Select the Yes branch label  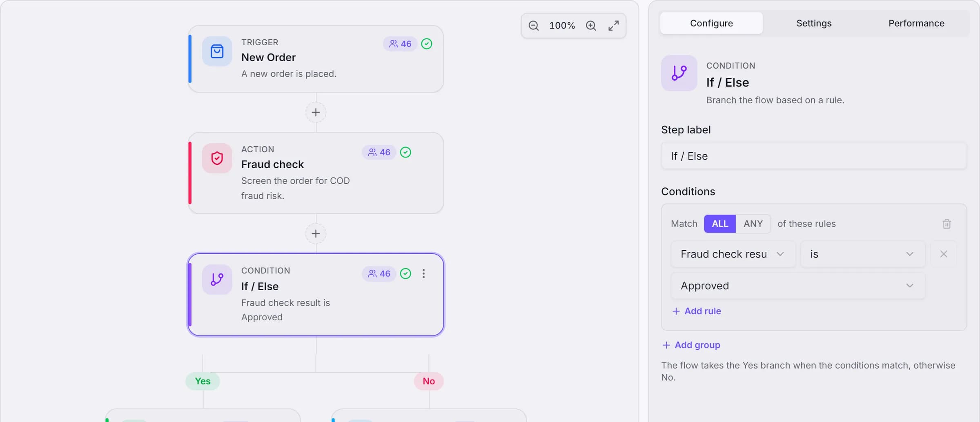click(203, 381)
